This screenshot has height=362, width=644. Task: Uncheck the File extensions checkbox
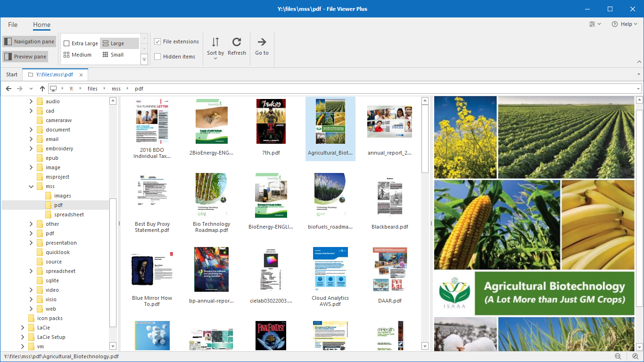[157, 41]
